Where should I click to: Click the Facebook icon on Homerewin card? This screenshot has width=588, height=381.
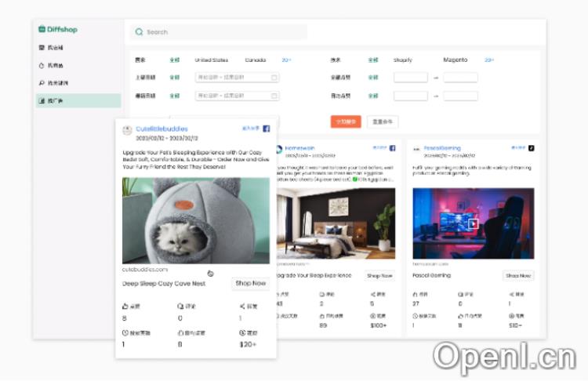pyautogui.click(x=393, y=147)
